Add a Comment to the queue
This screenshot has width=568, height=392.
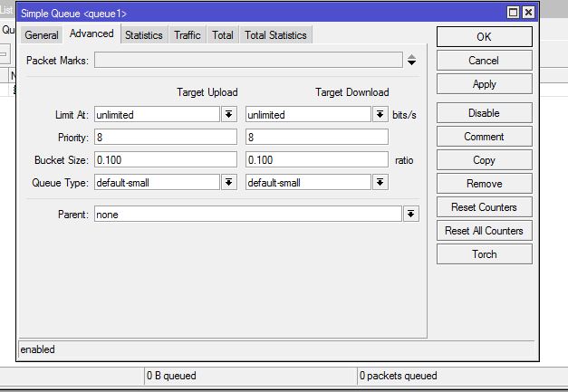click(485, 137)
